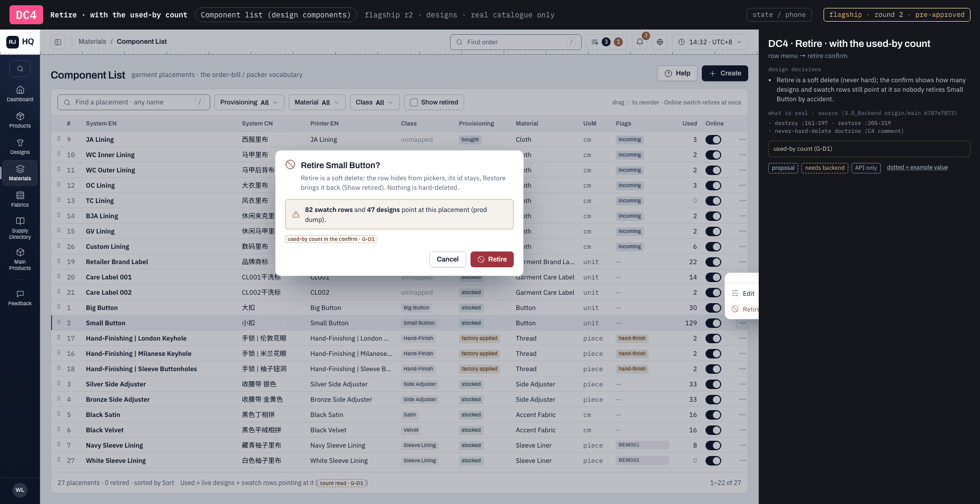The width and height of the screenshot is (980, 504).
Task: Open the Dashboard sidebar icon
Action: (x=20, y=94)
